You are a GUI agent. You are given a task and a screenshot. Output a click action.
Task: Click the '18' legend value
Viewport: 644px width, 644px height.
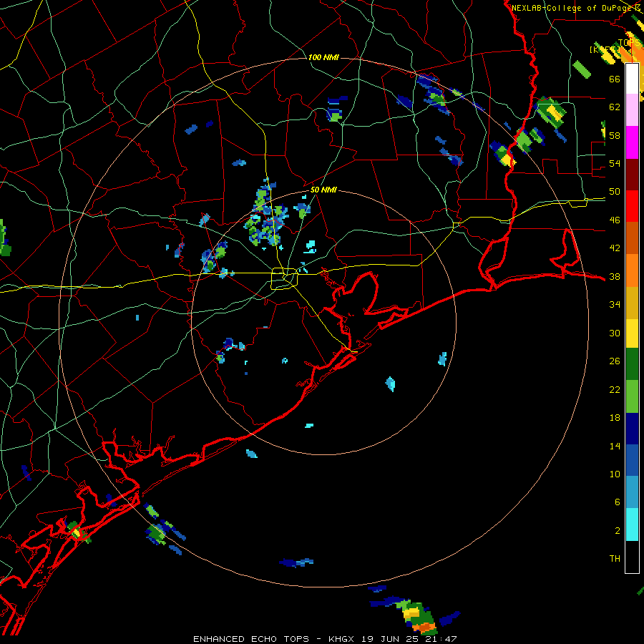pyautogui.click(x=615, y=418)
